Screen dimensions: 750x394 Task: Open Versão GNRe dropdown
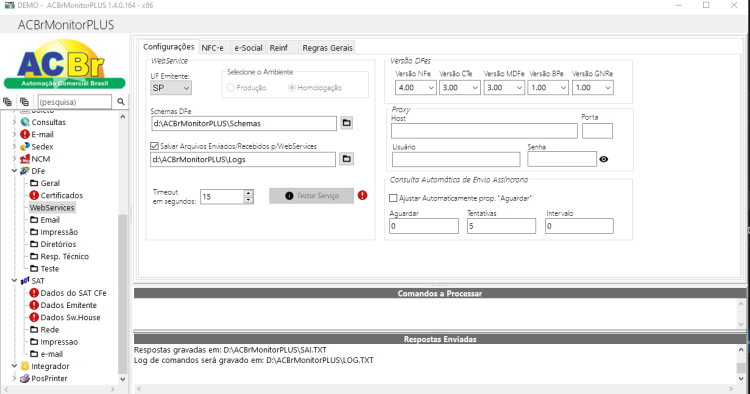click(x=592, y=88)
